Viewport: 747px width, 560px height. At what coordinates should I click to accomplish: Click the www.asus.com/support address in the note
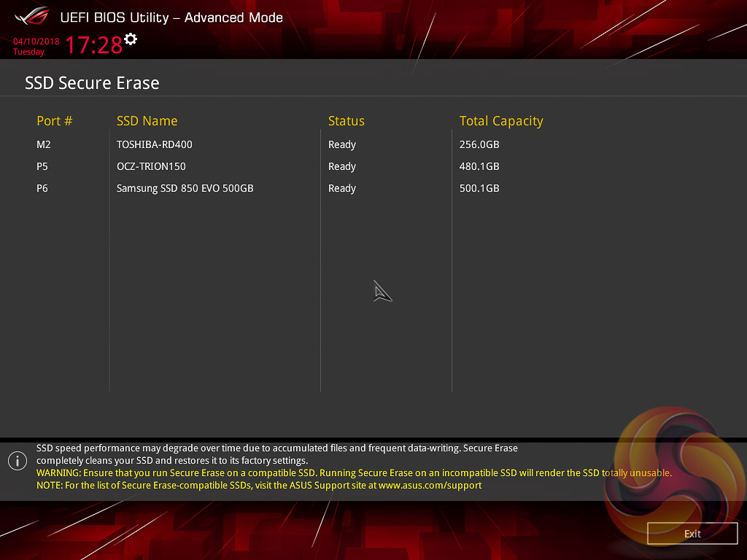pos(430,485)
